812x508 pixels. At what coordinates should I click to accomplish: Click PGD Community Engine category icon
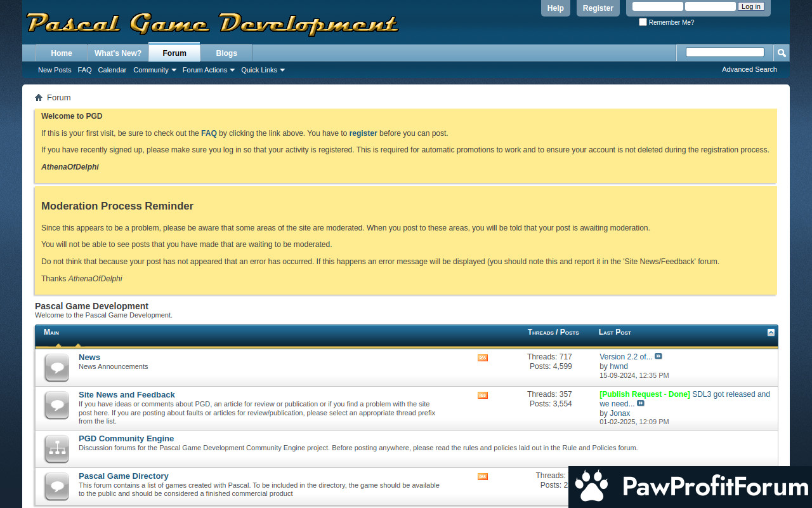(x=57, y=449)
